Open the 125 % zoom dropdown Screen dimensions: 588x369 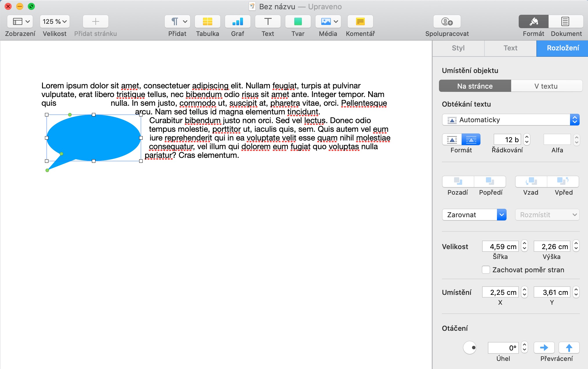pos(55,22)
